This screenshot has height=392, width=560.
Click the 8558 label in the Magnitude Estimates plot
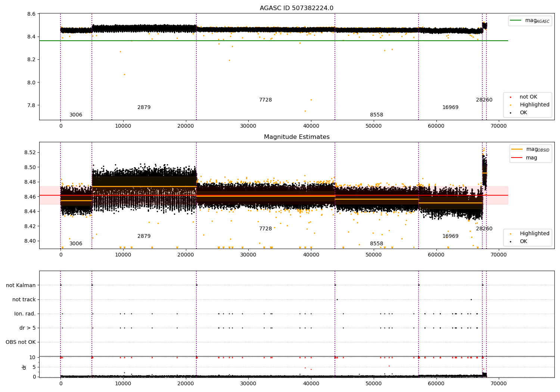click(x=376, y=244)
